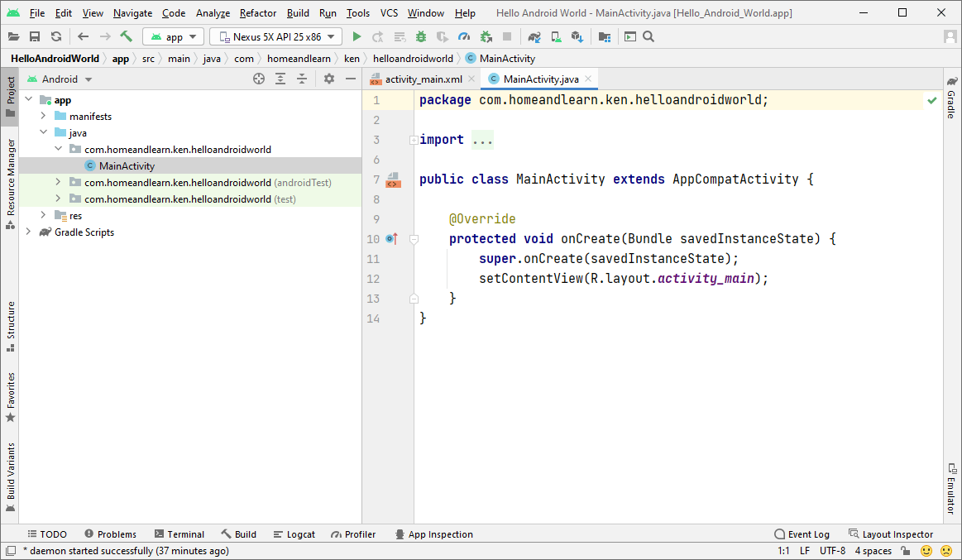Click the Save All icon
Screen dimensions: 962x560
pos(35,36)
